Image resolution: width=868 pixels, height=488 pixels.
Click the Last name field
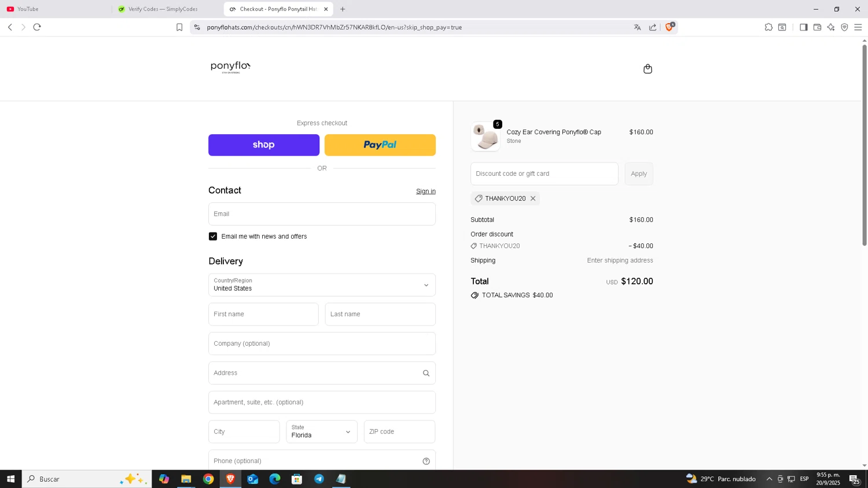[x=380, y=315]
